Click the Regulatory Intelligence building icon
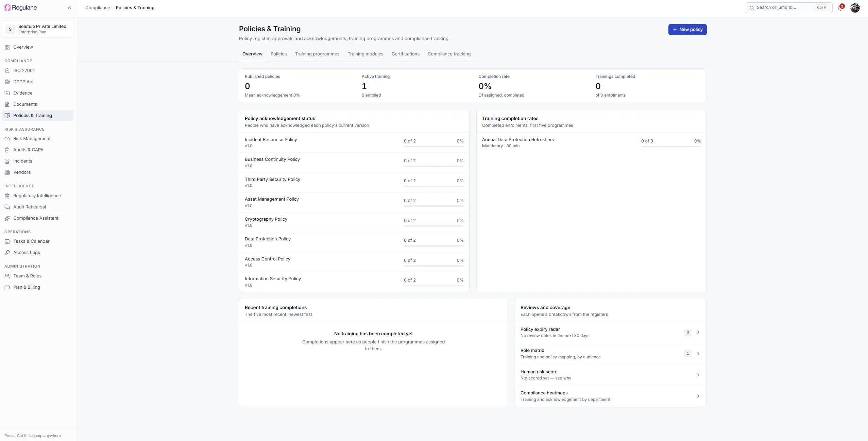The width and height of the screenshot is (868, 441). pos(7,196)
